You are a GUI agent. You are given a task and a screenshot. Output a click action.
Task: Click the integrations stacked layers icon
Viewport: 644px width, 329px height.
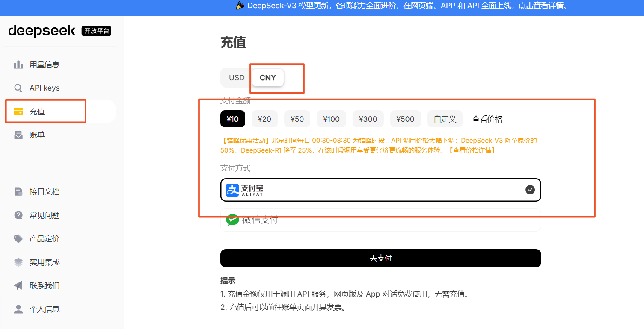tap(18, 262)
